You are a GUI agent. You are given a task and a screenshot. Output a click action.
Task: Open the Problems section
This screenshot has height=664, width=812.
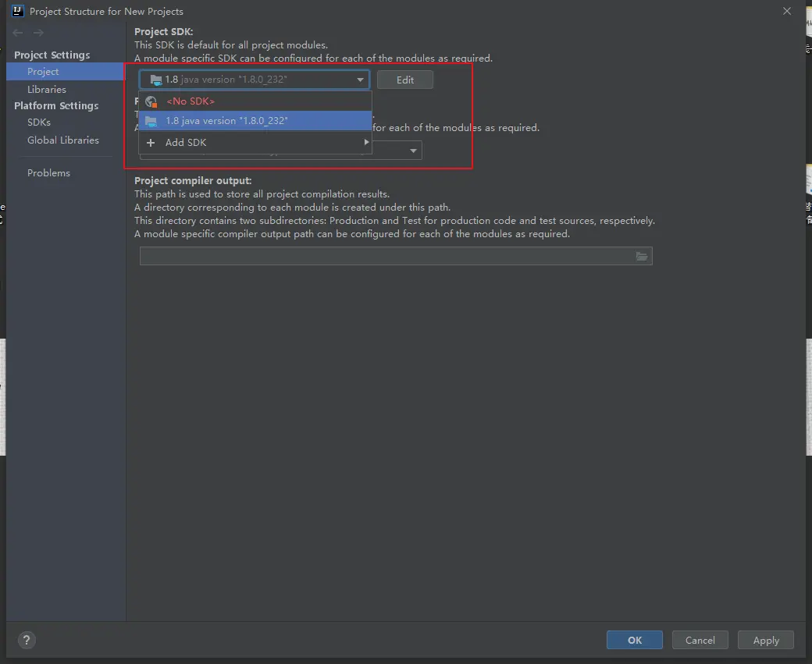click(48, 173)
